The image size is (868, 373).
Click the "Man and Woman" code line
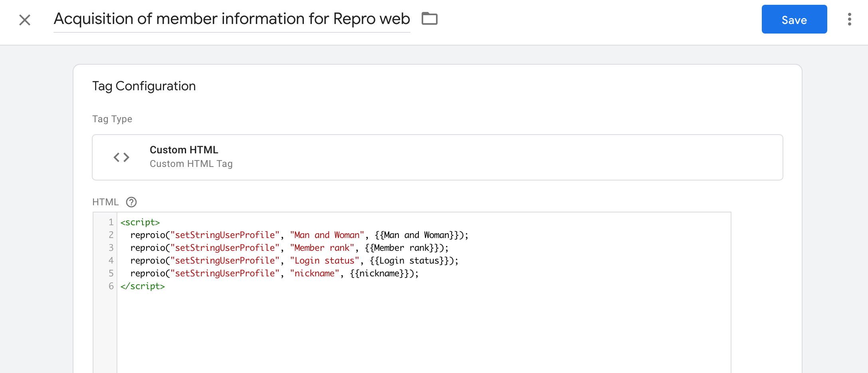(x=299, y=235)
